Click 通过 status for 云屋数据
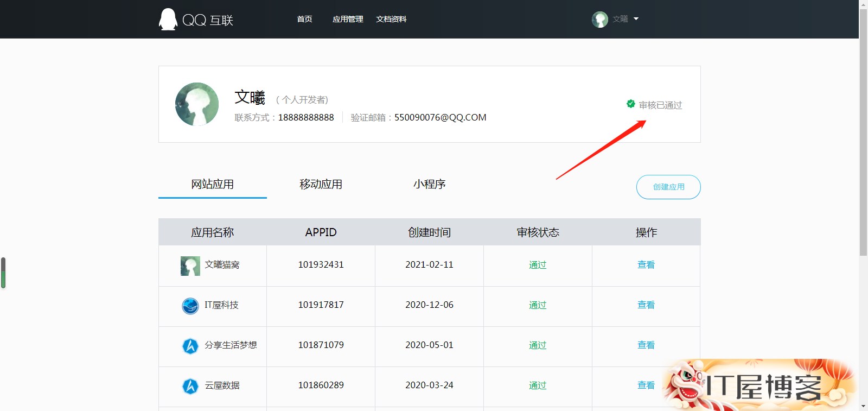The height and width of the screenshot is (411, 868). 538,385
